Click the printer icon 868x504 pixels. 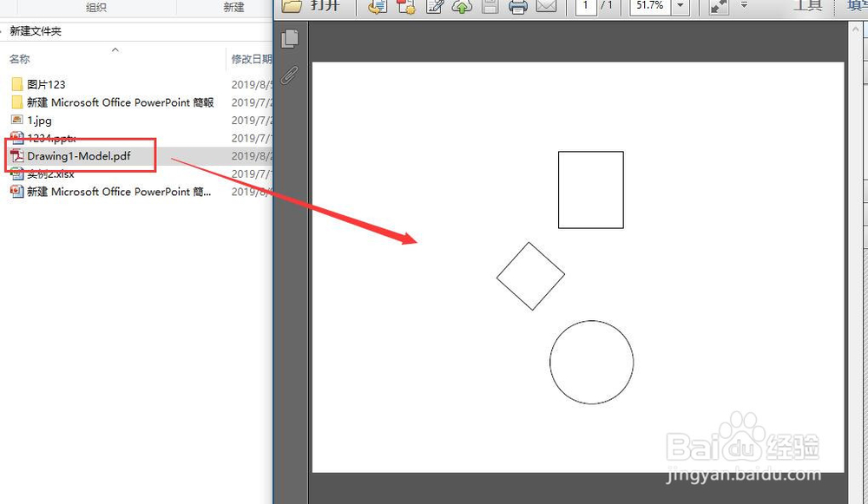click(518, 7)
